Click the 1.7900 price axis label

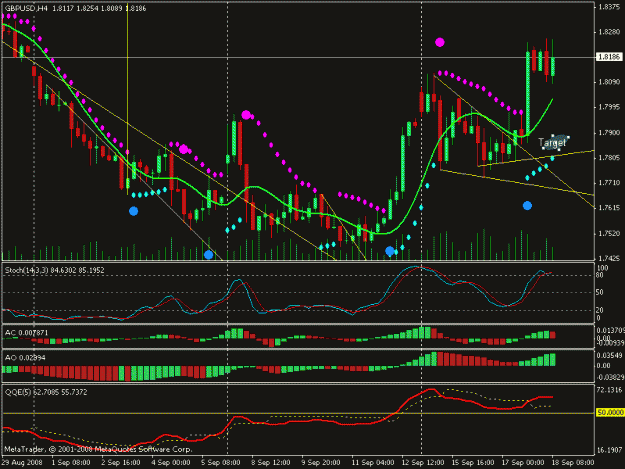point(609,133)
